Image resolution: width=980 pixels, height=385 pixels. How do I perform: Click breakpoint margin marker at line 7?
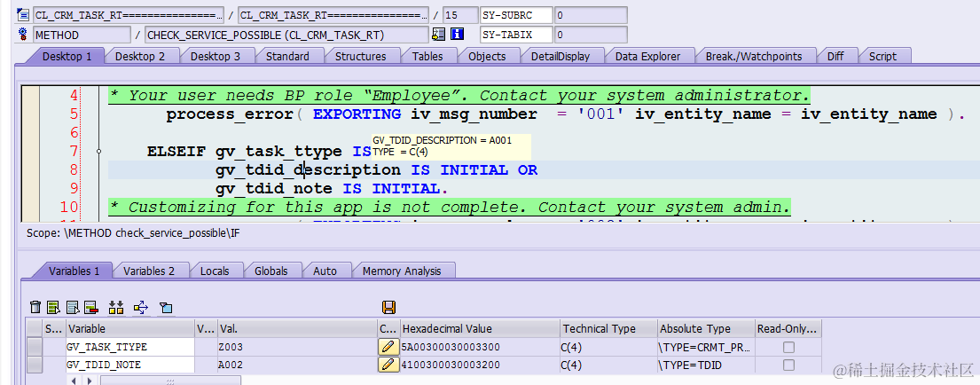pos(99,151)
